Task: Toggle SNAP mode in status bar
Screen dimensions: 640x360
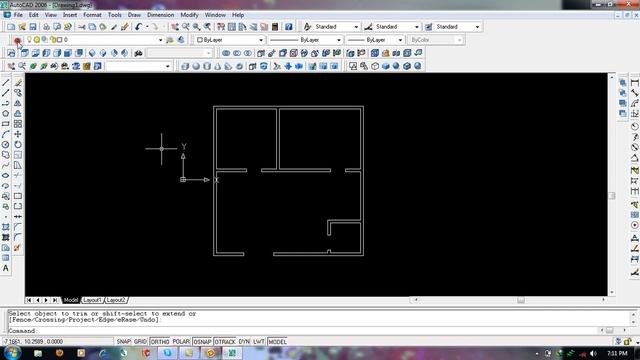Action: click(x=124, y=342)
